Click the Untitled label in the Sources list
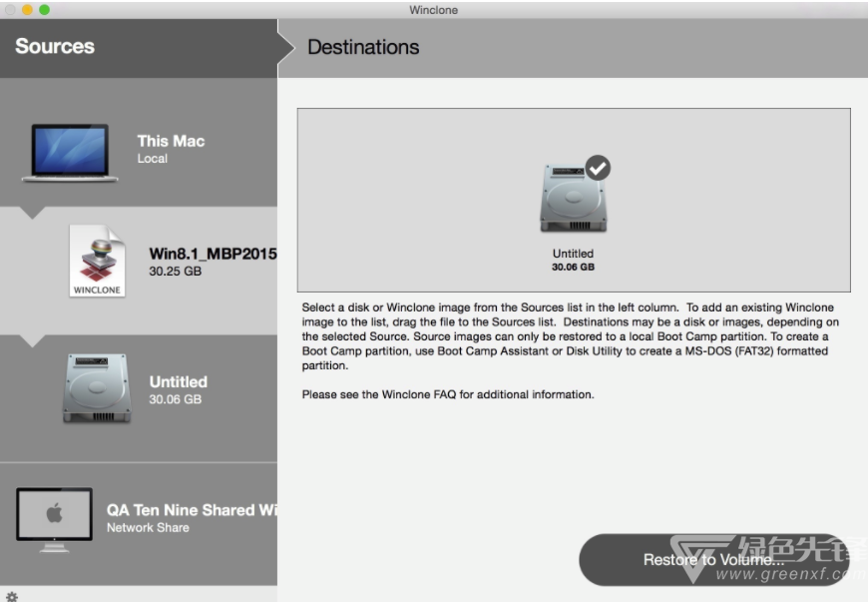The image size is (868, 602). 179,381
